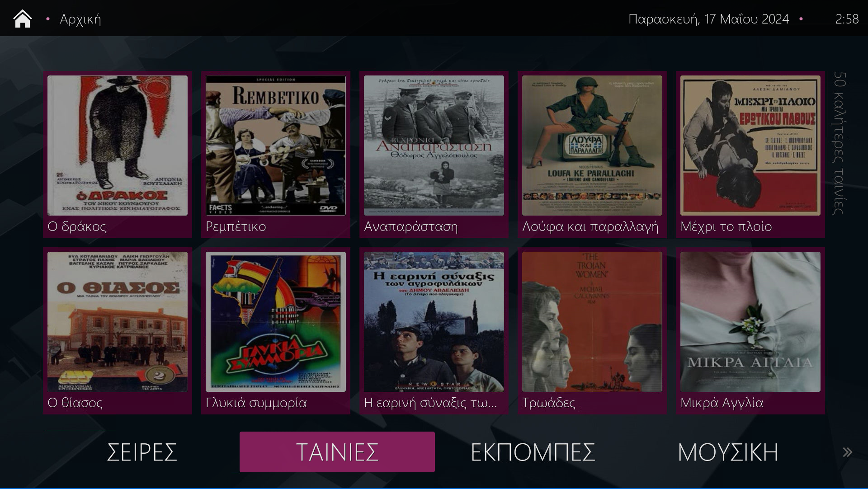
Task: Click the home icon
Action: [23, 19]
